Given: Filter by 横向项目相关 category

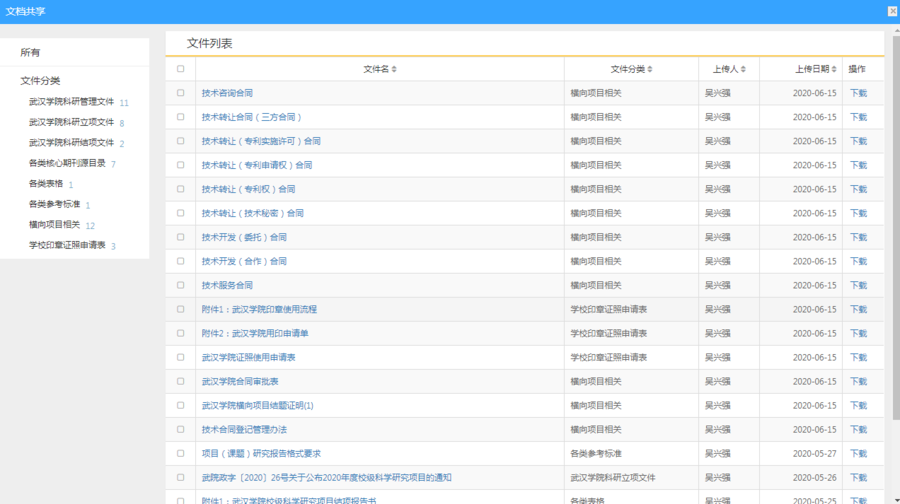Looking at the screenshot, I should [x=54, y=225].
